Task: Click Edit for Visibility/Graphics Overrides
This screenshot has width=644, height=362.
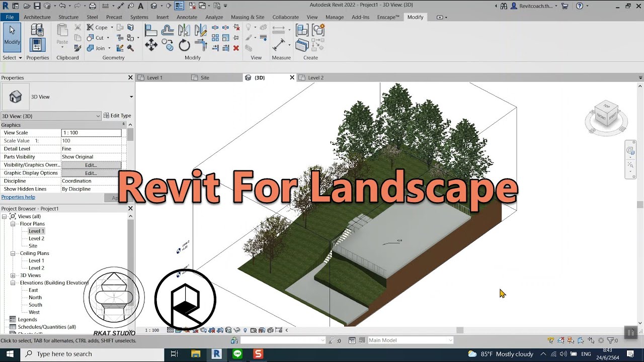Action: point(91,165)
